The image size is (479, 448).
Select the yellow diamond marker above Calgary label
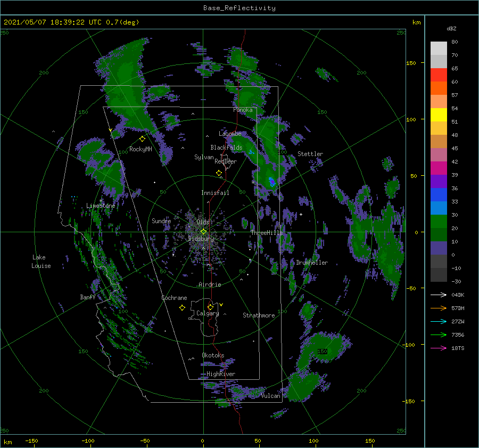(x=210, y=307)
